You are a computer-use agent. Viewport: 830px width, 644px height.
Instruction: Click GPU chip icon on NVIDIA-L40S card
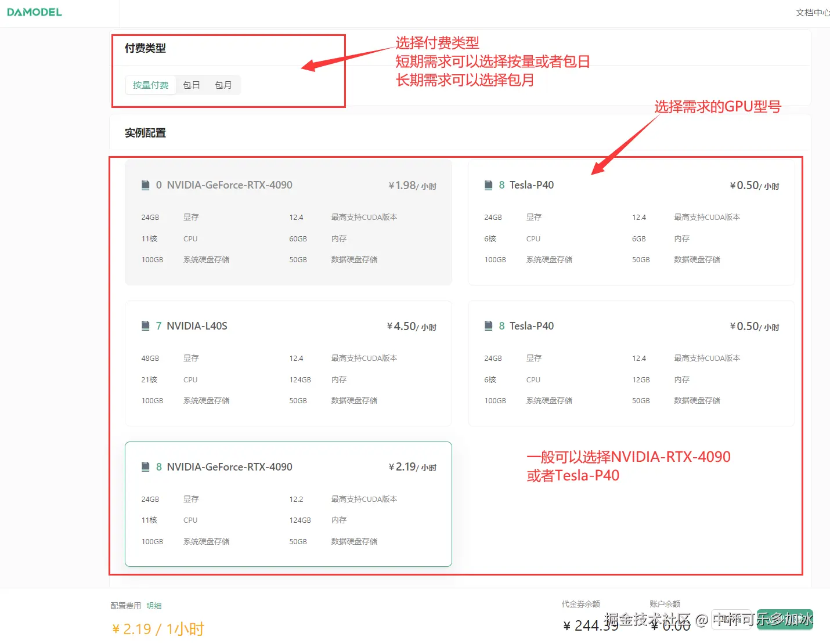[146, 326]
